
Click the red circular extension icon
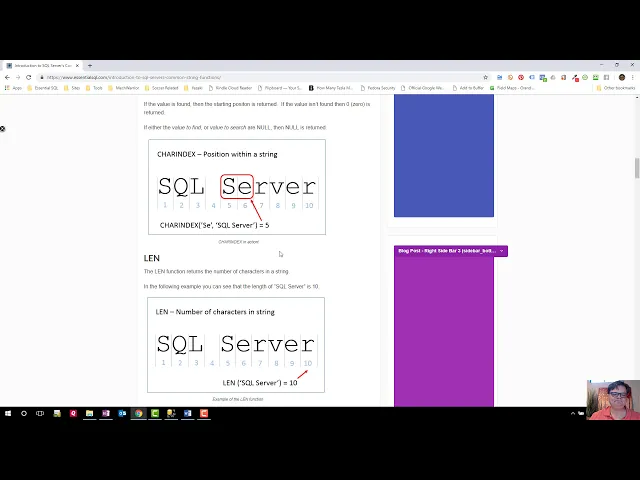(x=521, y=77)
